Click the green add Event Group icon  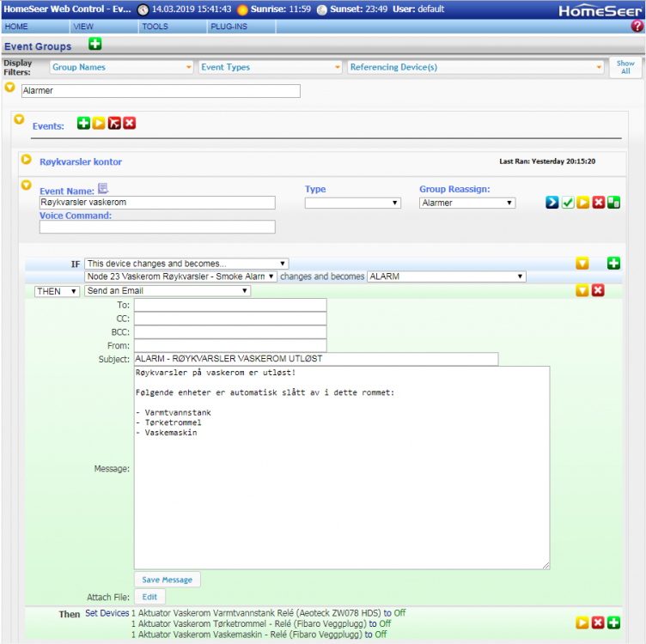point(95,45)
